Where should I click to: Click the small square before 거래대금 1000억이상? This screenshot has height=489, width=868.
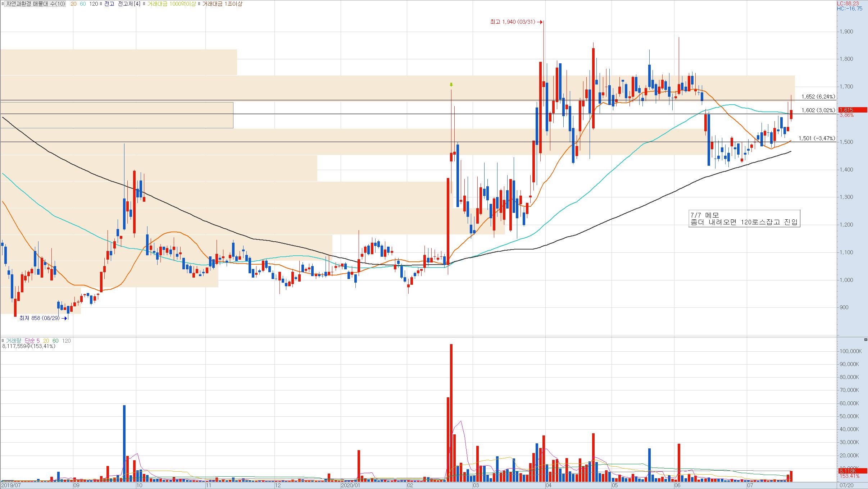(145, 4)
